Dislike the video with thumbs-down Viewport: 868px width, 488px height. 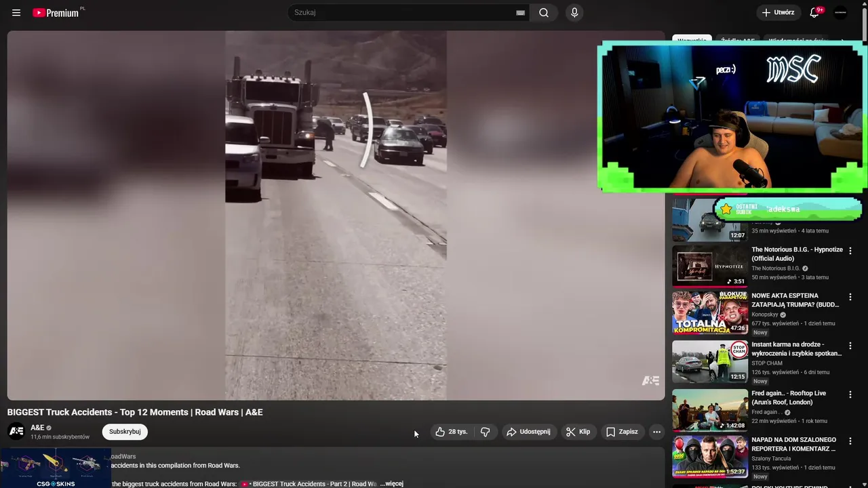[486, 432]
